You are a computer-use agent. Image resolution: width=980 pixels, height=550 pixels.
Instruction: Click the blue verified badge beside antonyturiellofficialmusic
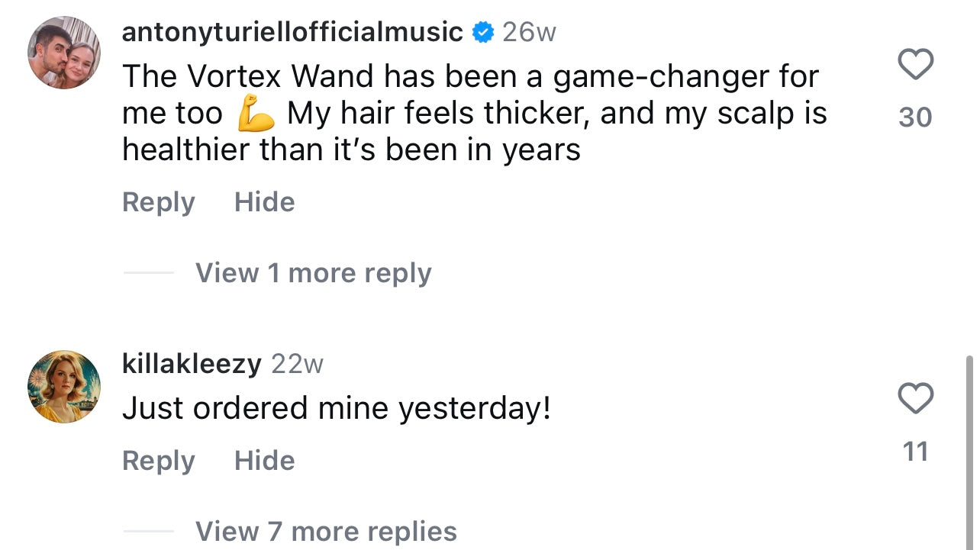click(x=482, y=32)
